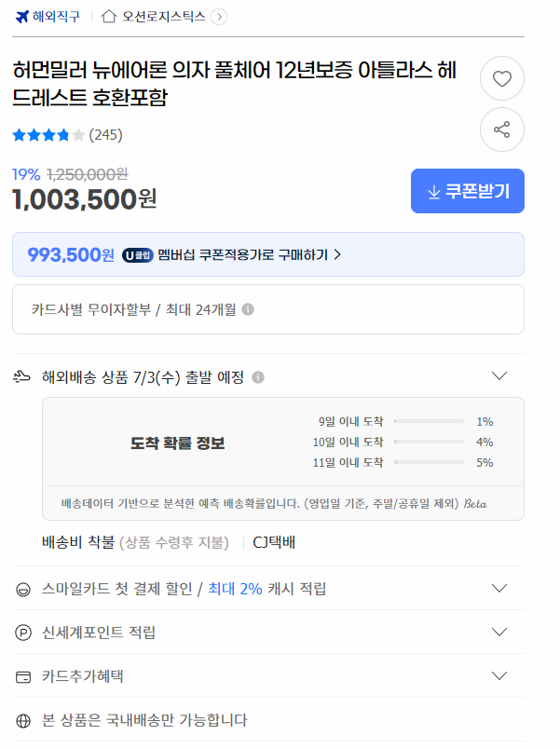The image size is (560, 749).
Task: Click info icon next to 출발 예정 date
Action: pyautogui.click(x=258, y=377)
